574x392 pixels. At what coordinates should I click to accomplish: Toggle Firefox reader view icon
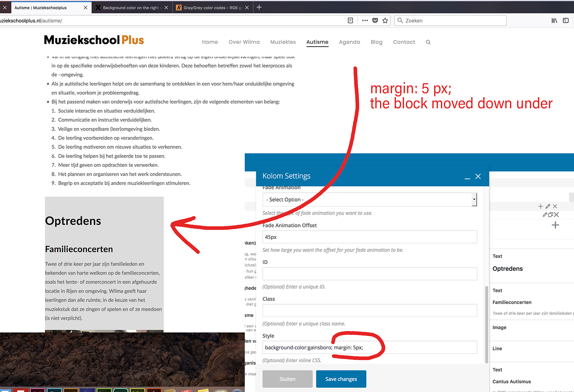350,20
